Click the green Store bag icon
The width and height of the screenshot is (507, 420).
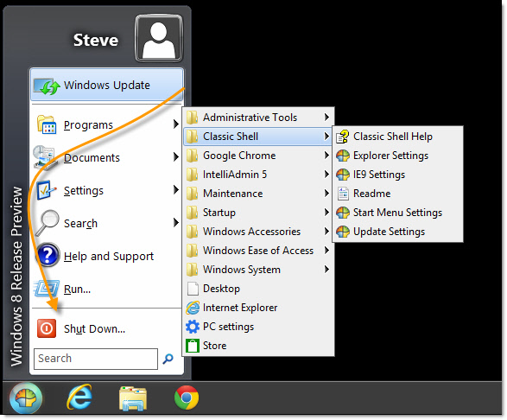[193, 346]
